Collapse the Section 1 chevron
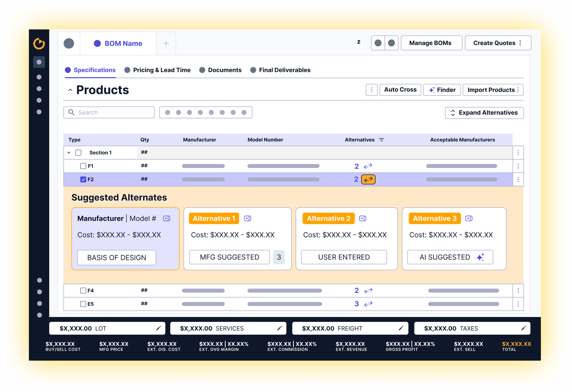 [x=69, y=153]
